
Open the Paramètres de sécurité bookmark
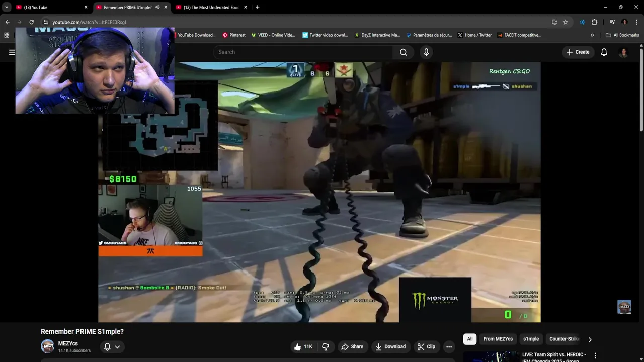click(x=429, y=35)
